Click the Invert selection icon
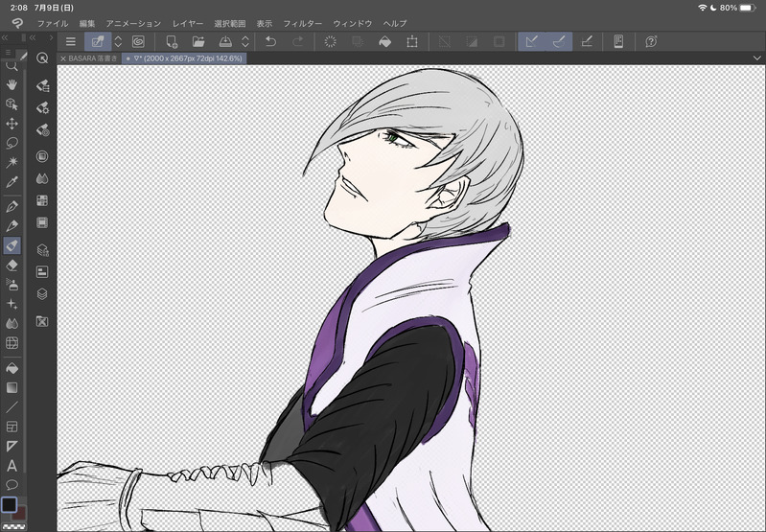This screenshot has width=766, height=532. tap(472, 41)
